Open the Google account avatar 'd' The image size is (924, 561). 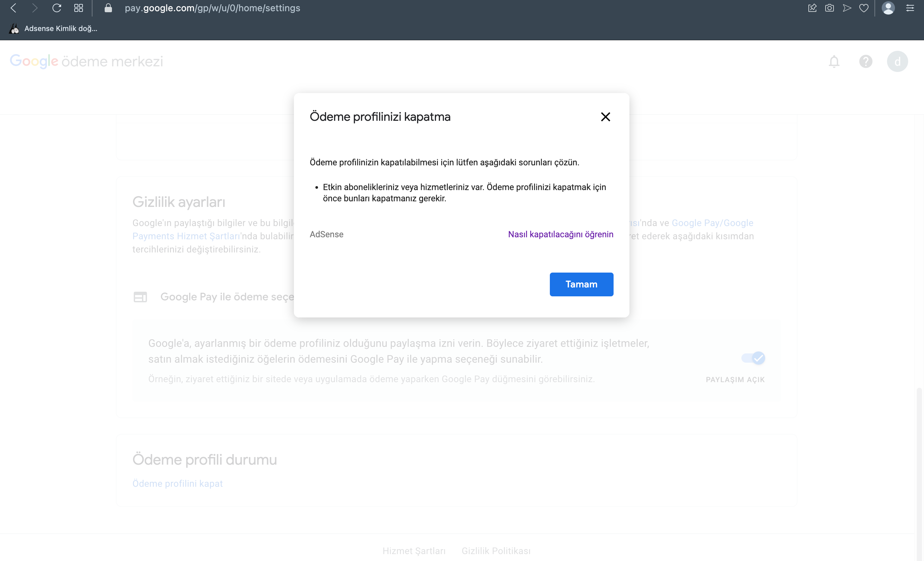[897, 61]
